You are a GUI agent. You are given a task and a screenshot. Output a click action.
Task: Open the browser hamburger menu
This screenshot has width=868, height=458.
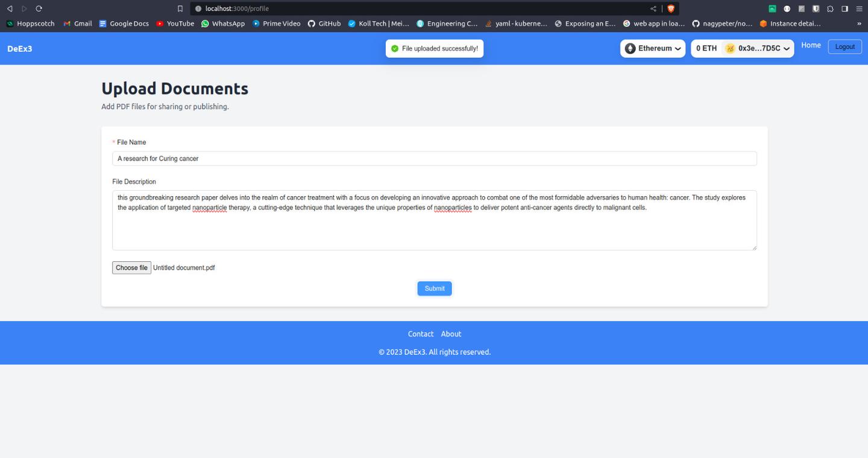click(x=859, y=8)
